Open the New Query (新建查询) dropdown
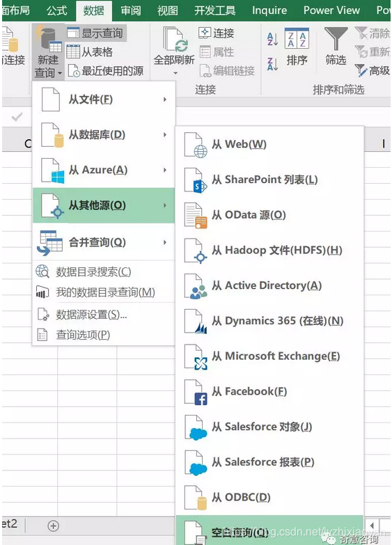The image size is (392, 545). [x=48, y=52]
